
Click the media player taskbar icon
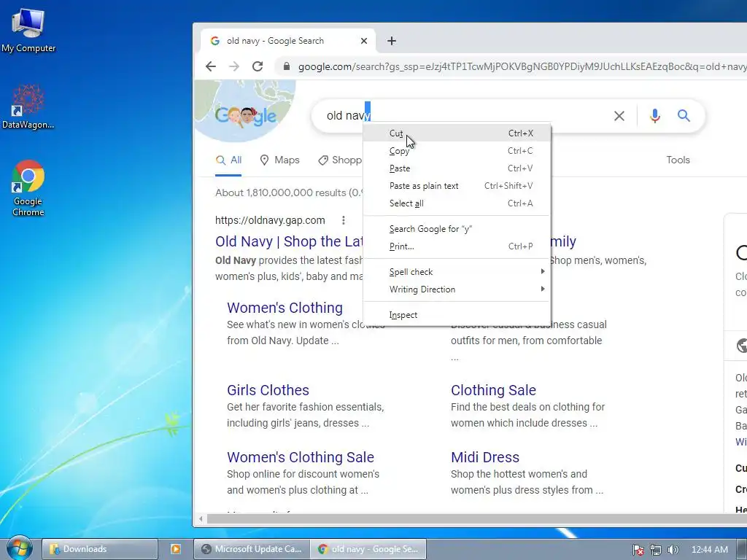coord(175,549)
